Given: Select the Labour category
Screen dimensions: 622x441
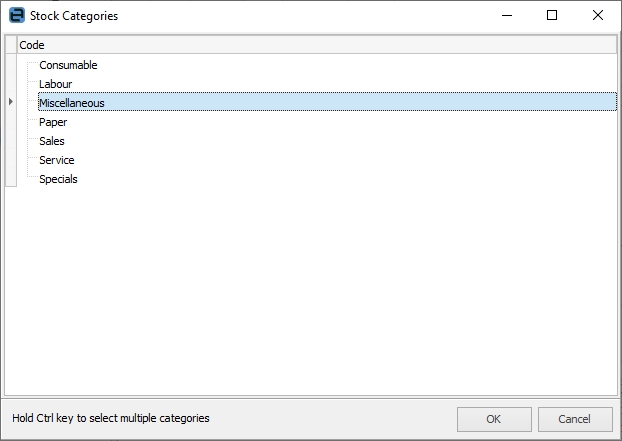Looking at the screenshot, I should (56, 84).
